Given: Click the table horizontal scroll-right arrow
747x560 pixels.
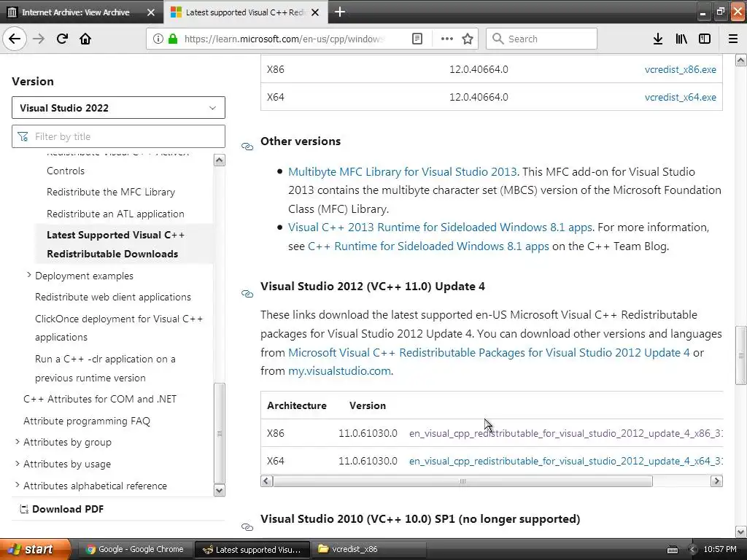Looking at the screenshot, I should click(716, 481).
